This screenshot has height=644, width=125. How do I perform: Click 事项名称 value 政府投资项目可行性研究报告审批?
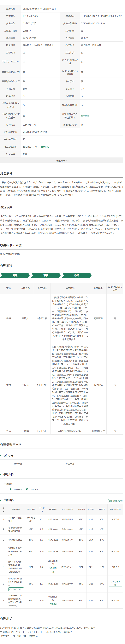click(x=39, y=9)
